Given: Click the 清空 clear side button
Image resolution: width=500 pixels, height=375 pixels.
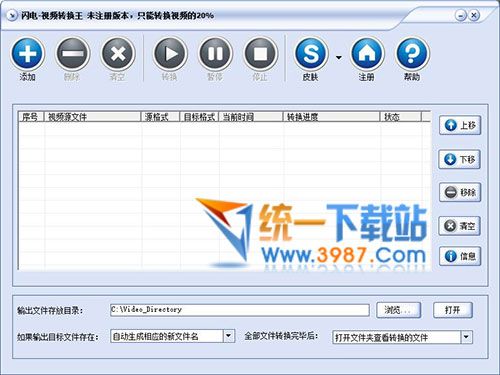Looking at the screenshot, I should tap(459, 226).
